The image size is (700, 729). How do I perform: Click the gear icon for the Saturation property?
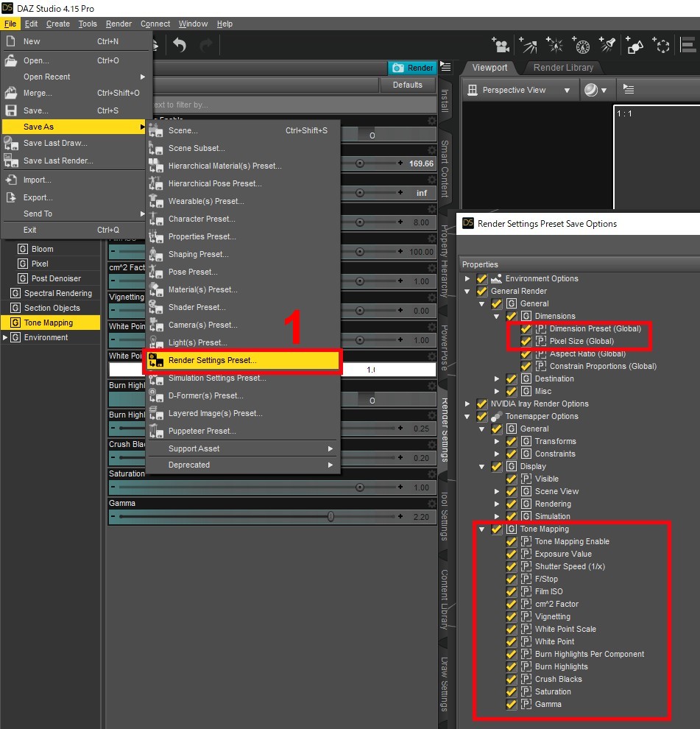pos(432,473)
